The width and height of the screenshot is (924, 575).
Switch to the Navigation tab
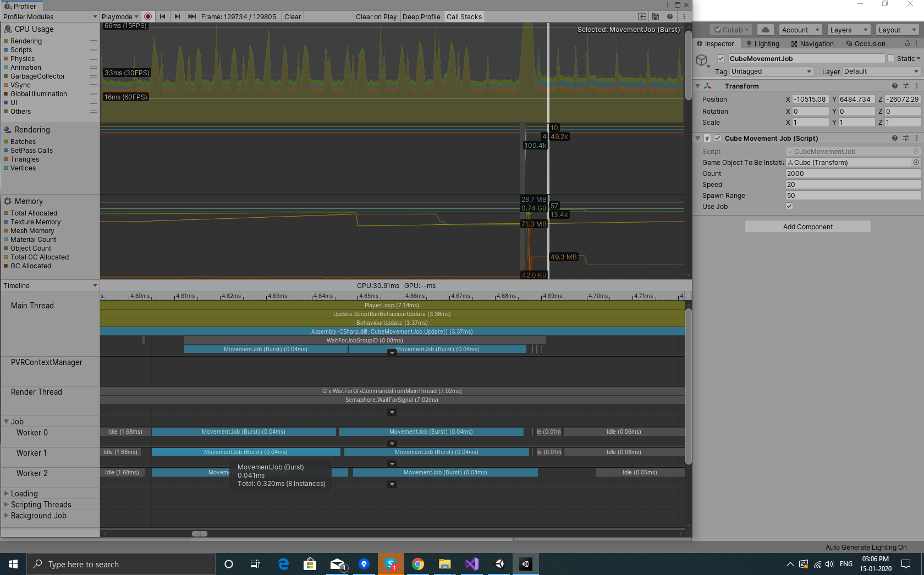click(x=812, y=44)
